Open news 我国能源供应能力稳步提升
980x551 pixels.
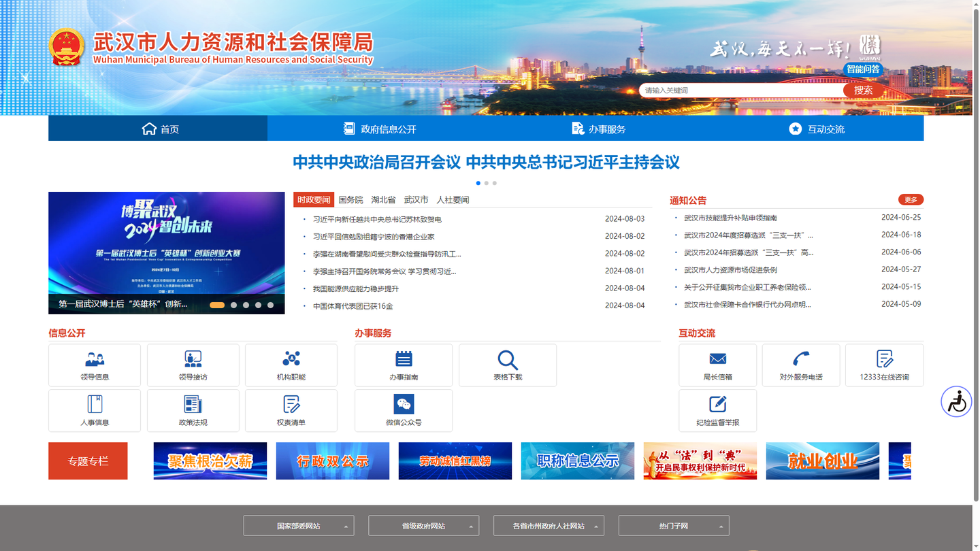coord(356,288)
